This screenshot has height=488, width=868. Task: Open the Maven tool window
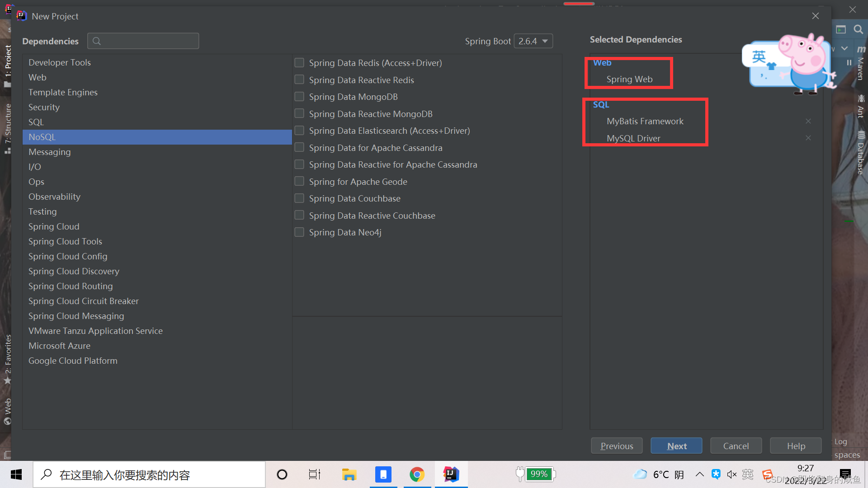860,63
